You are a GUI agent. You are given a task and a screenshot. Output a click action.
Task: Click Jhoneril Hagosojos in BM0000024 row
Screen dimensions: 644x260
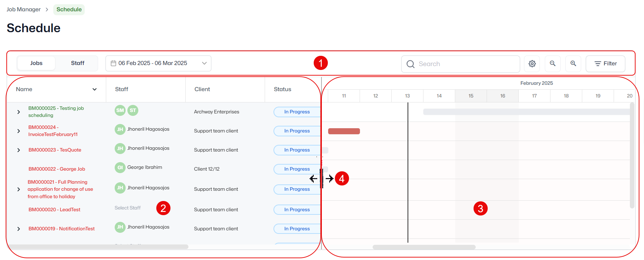click(148, 129)
